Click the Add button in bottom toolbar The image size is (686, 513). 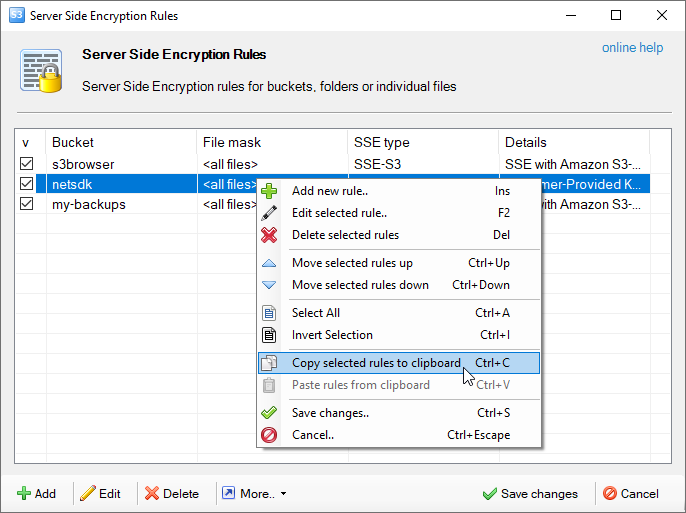37,494
